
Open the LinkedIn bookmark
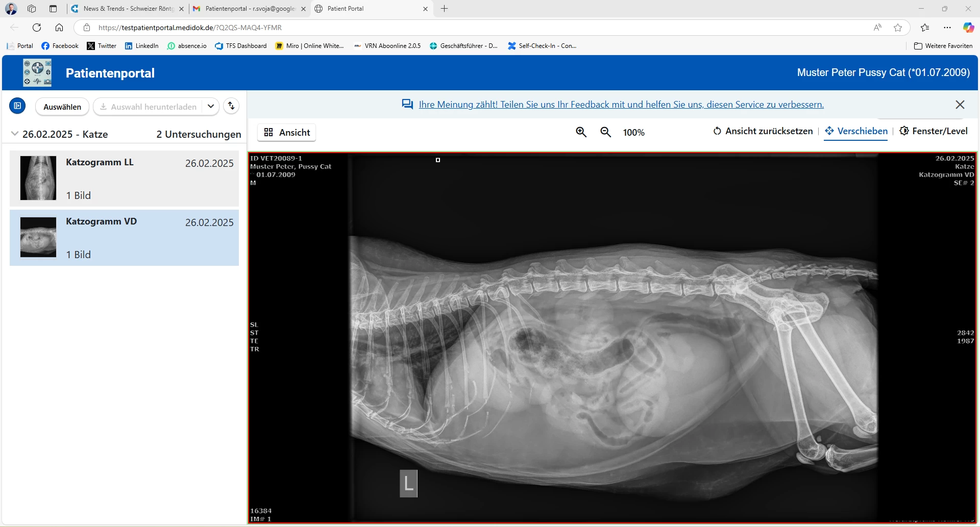[141, 46]
